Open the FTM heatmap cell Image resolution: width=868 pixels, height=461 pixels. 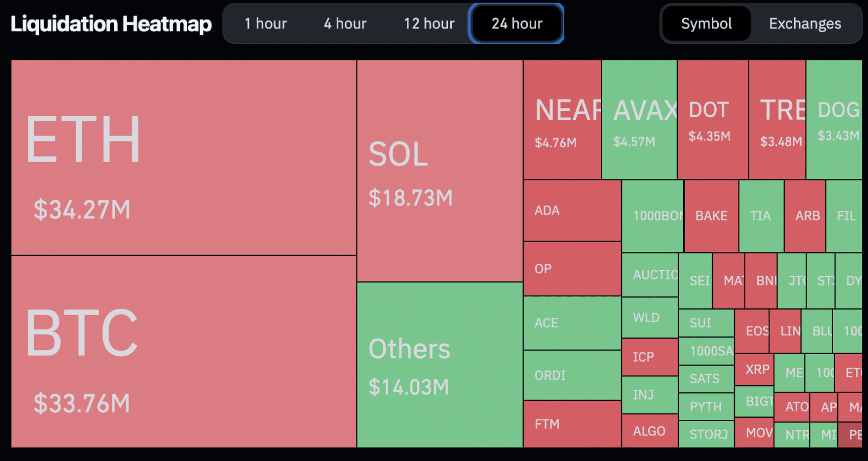pos(572,424)
